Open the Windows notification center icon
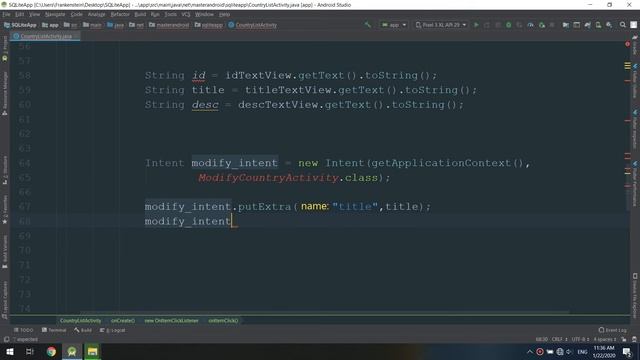 click(627, 351)
